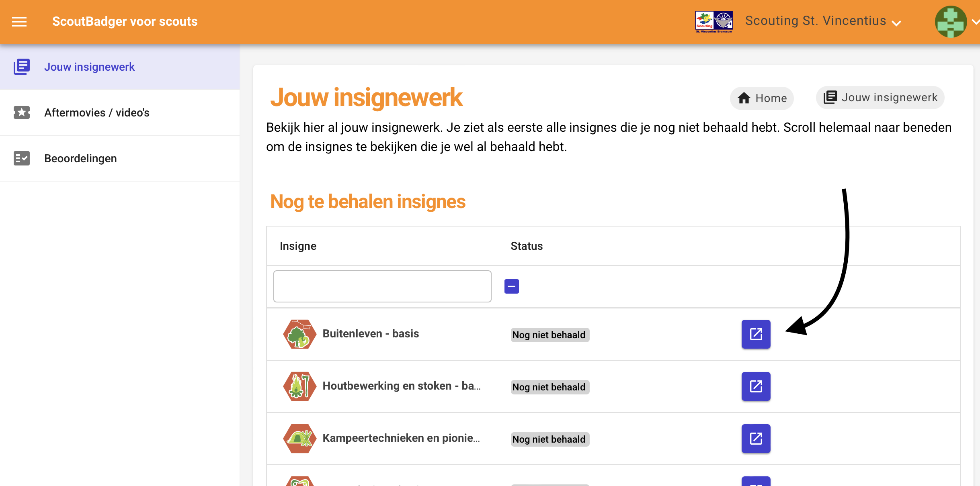Click the Jouw insignewerk breadcrumb chip
Screen dimensions: 980x486
click(880, 98)
